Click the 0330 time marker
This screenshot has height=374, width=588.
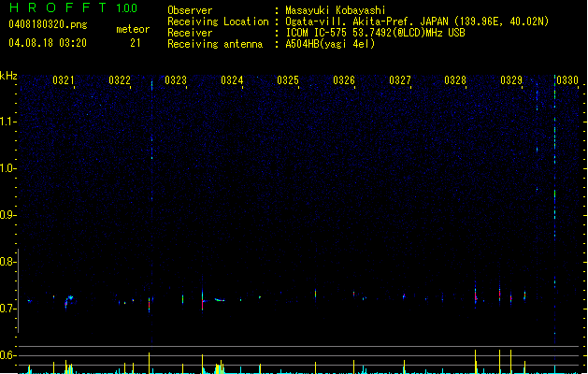click(567, 80)
